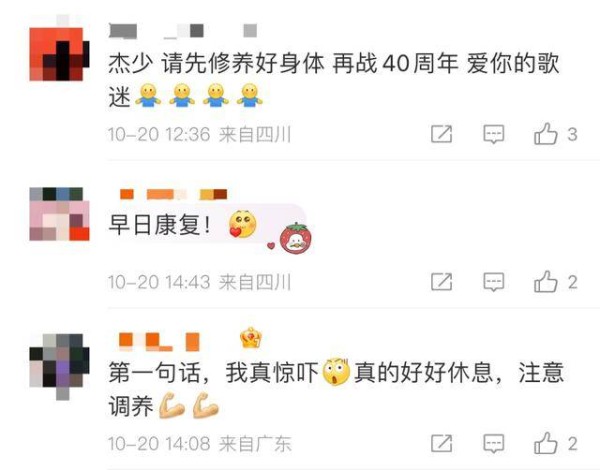Share the 14:08 comment from 广东
Viewport: 600px width, 470px height.
click(x=442, y=444)
